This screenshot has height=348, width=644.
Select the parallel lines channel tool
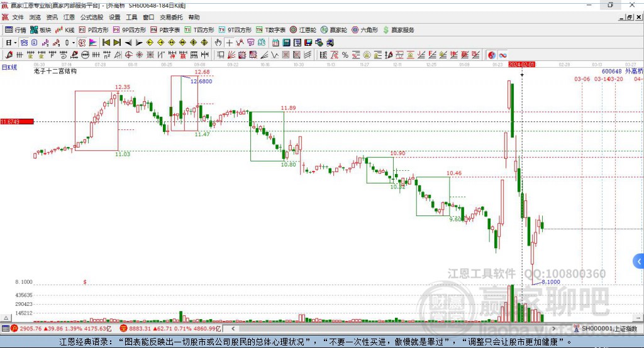(x=307, y=55)
